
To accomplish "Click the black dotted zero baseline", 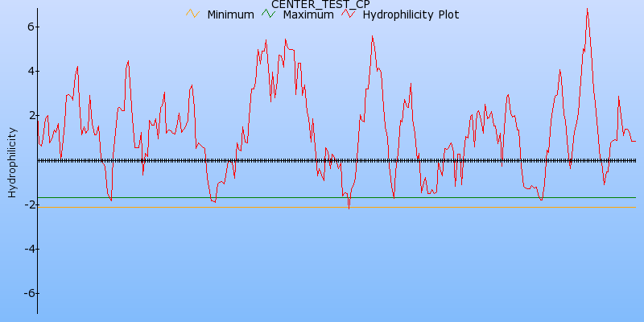I will click(x=336, y=160).
